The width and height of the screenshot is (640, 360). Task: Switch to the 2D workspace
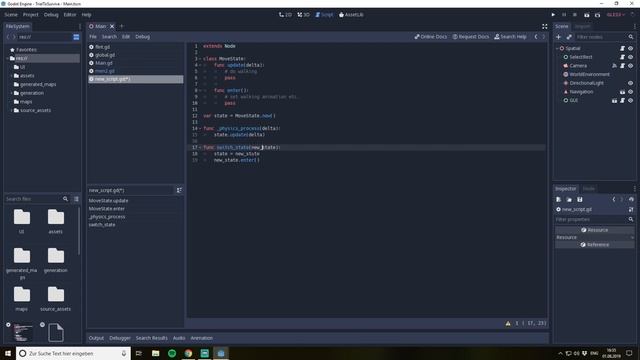tap(285, 15)
